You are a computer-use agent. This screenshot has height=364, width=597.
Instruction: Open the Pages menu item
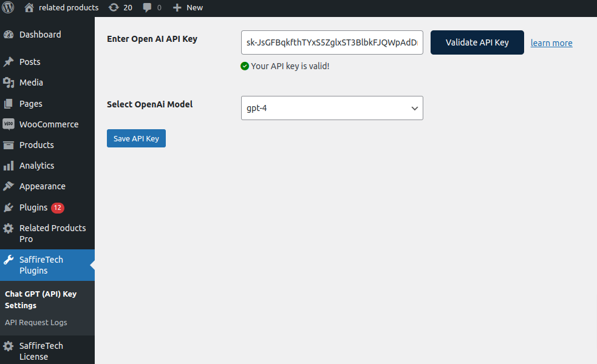[x=30, y=104]
